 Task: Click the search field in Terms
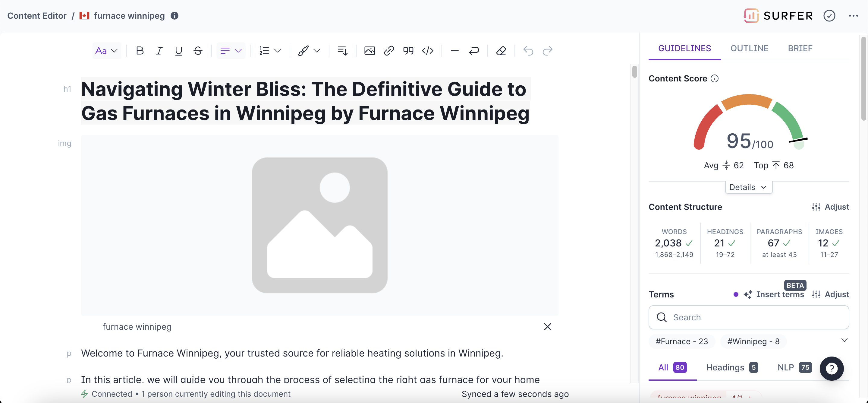748,318
